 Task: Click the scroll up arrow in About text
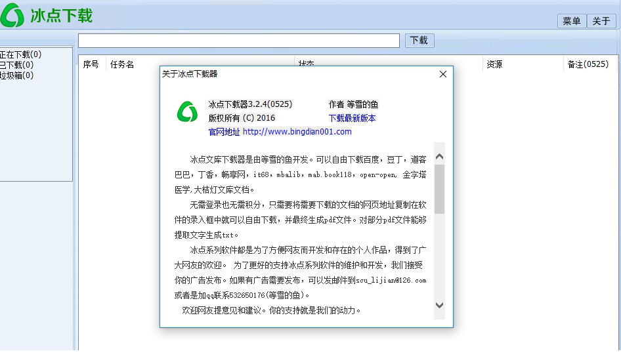click(439, 157)
